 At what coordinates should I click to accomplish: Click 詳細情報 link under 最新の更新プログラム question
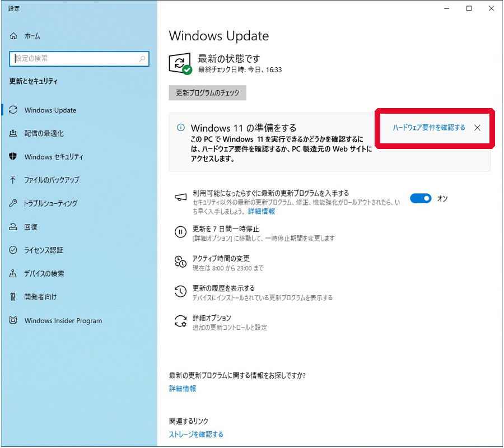point(183,389)
